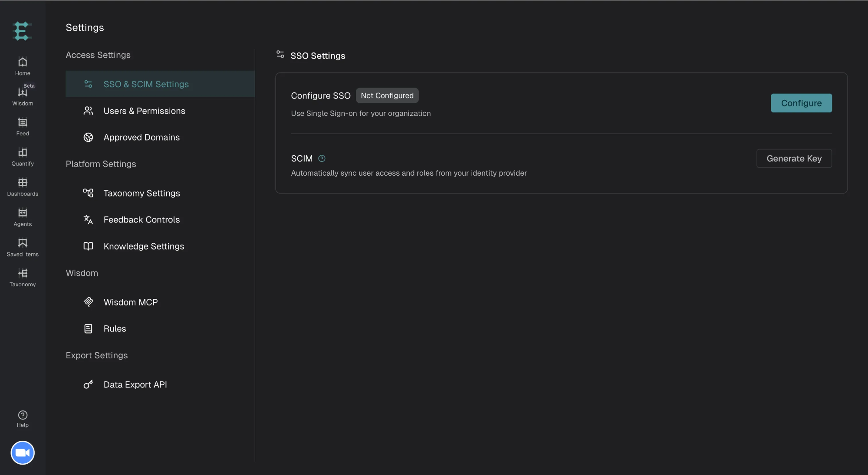Viewport: 868px width, 475px height.
Task: Open the Home icon in sidebar
Action: click(x=23, y=62)
